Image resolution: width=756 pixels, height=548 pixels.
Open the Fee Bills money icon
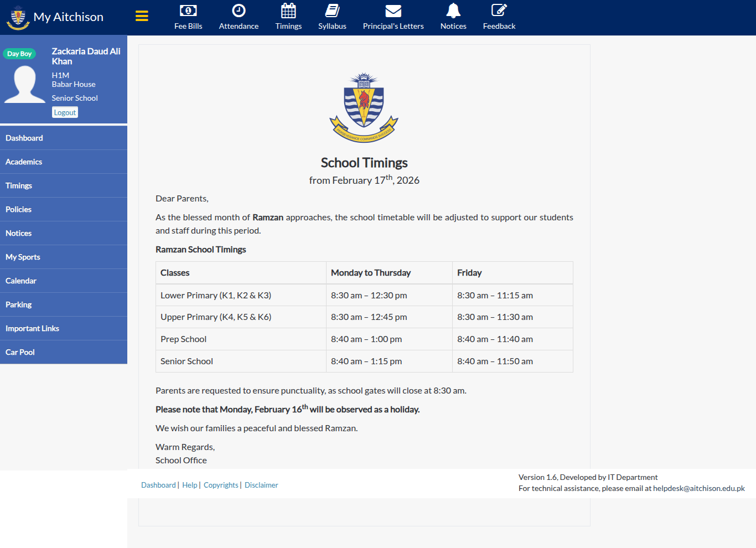pos(188,11)
